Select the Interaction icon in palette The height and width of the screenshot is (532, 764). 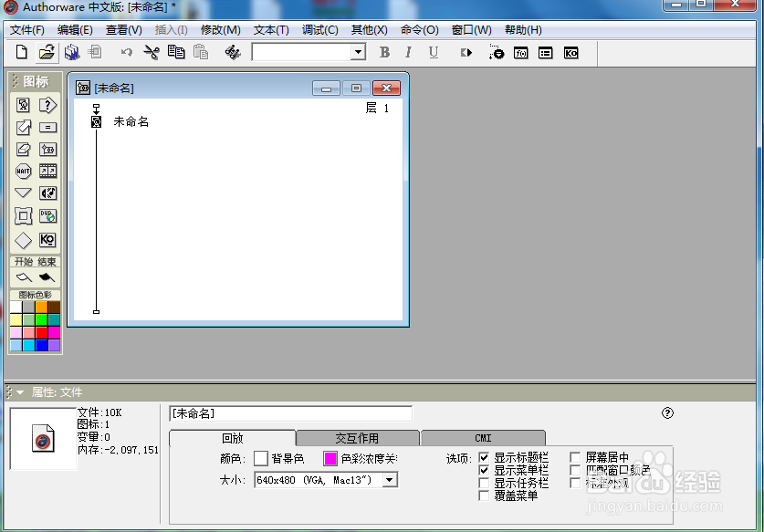point(47,105)
